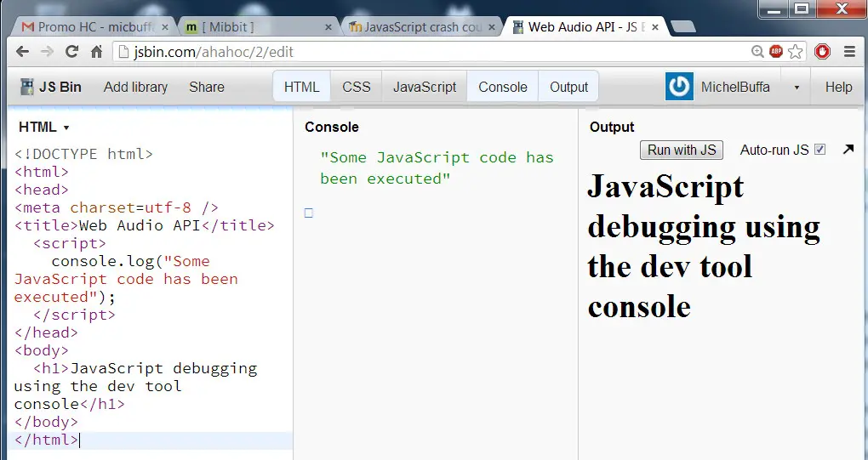The width and height of the screenshot is (868, 460).
Task: Go back with the browser back arrow
Action: pos(22,52)
